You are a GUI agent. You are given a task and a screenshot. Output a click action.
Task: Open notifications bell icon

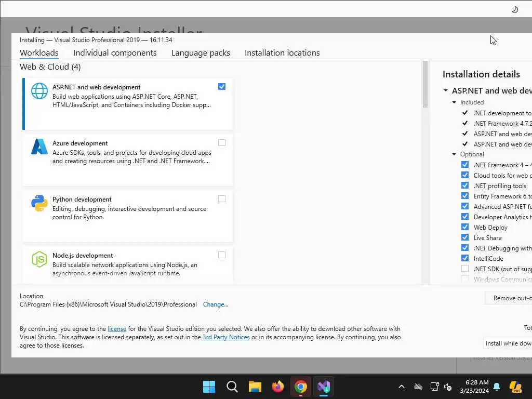pyautogui.click(x=497, y=387)
